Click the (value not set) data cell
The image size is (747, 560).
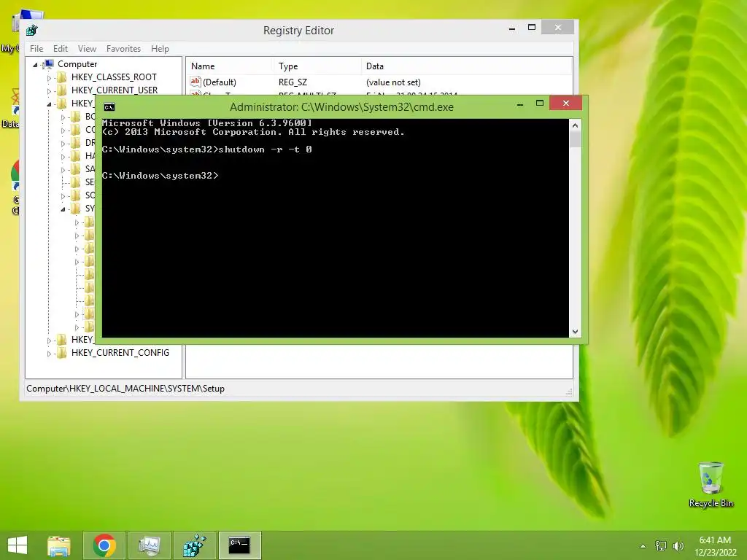click(393, 82)
